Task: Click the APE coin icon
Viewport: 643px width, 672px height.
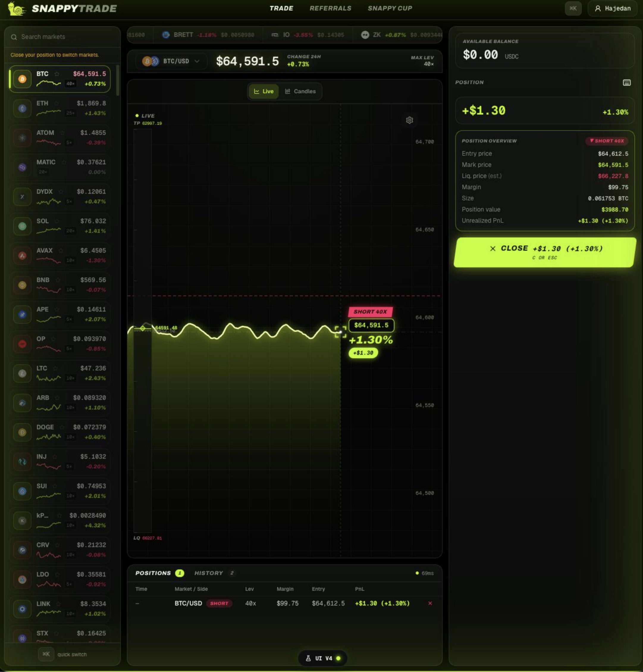Action: (22, 314)
